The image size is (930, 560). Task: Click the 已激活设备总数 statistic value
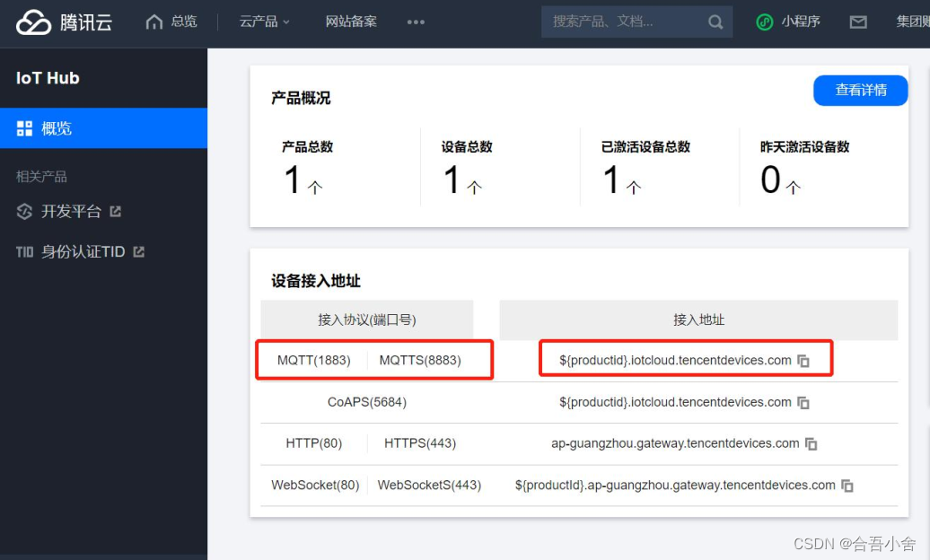[611, 179]
